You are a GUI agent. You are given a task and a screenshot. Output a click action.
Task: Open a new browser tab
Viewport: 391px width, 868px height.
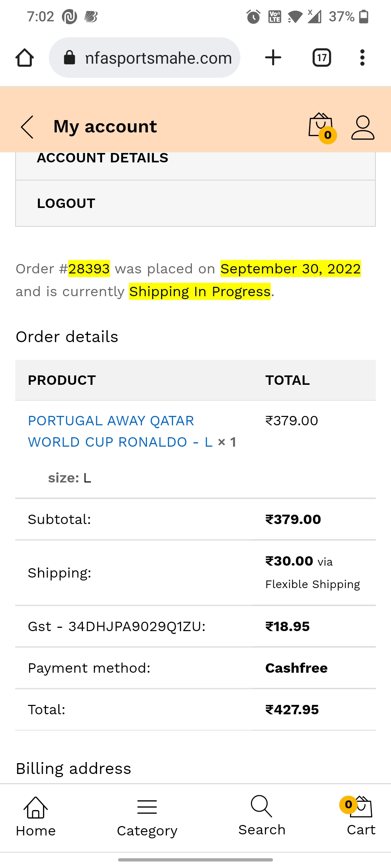(x=273, y=58)
